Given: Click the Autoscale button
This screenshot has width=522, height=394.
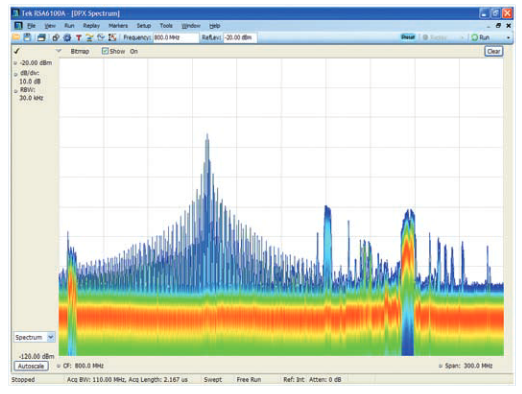Looking at the screenshot, I should pos(31,366).
